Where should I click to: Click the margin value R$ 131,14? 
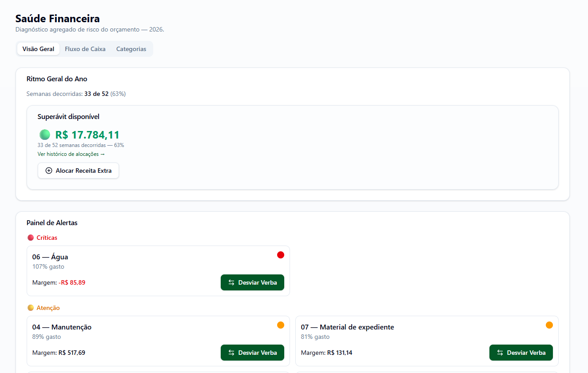tap(340, 353)
